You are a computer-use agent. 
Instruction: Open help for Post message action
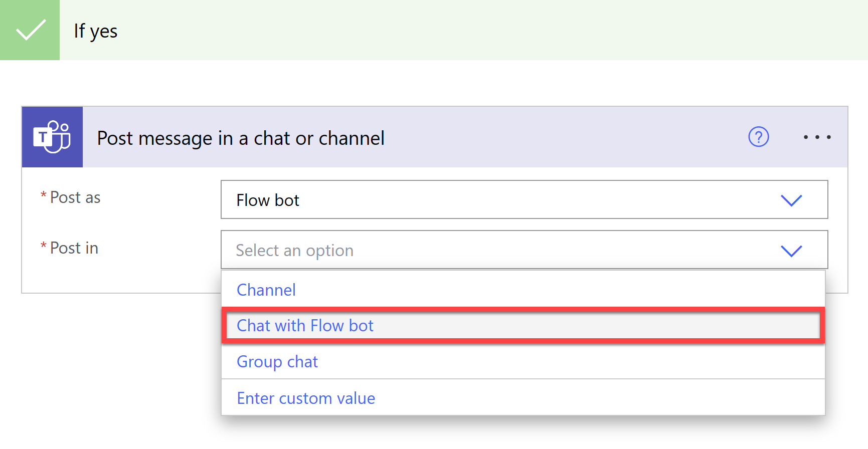point(759,137)
